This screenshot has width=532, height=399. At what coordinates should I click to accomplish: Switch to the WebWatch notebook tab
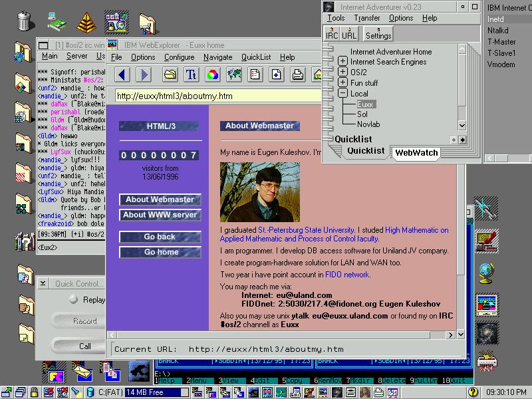(416, 153)
